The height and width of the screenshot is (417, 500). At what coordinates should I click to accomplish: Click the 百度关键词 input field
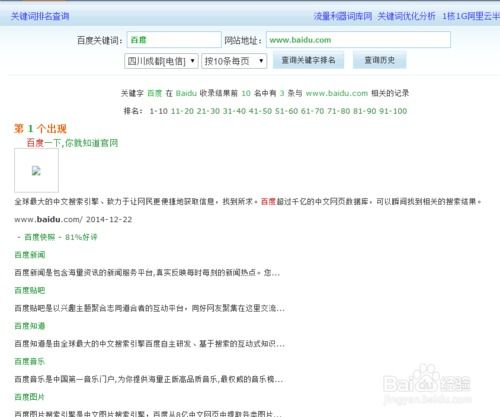click(174, 40)
